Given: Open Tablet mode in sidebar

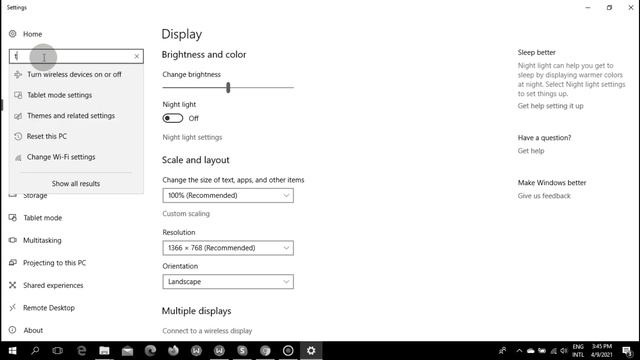Looking at the screenshot, I should point(42,218).
